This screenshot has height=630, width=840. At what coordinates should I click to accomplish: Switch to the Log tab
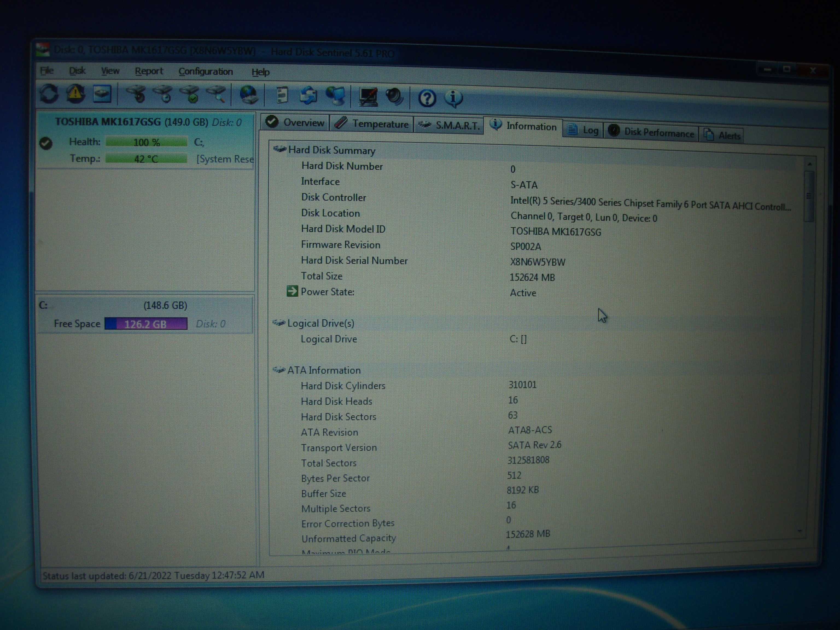tap(583, 130)
